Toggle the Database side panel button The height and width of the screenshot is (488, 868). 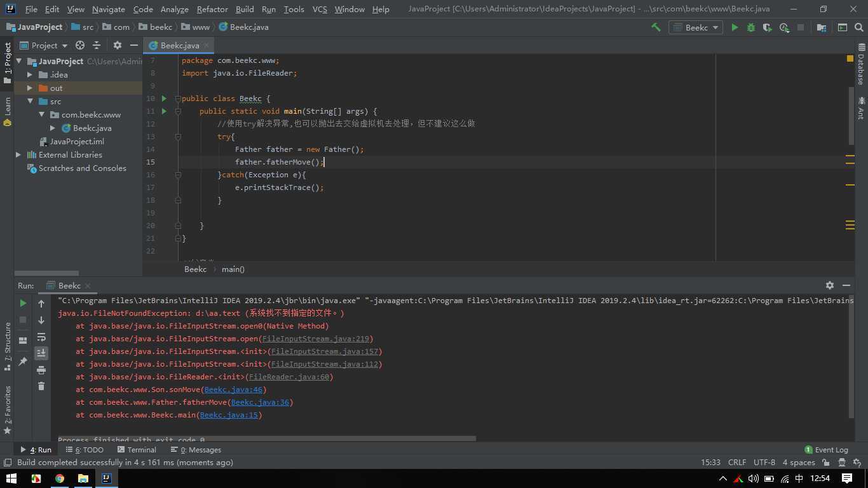(861, 64)
